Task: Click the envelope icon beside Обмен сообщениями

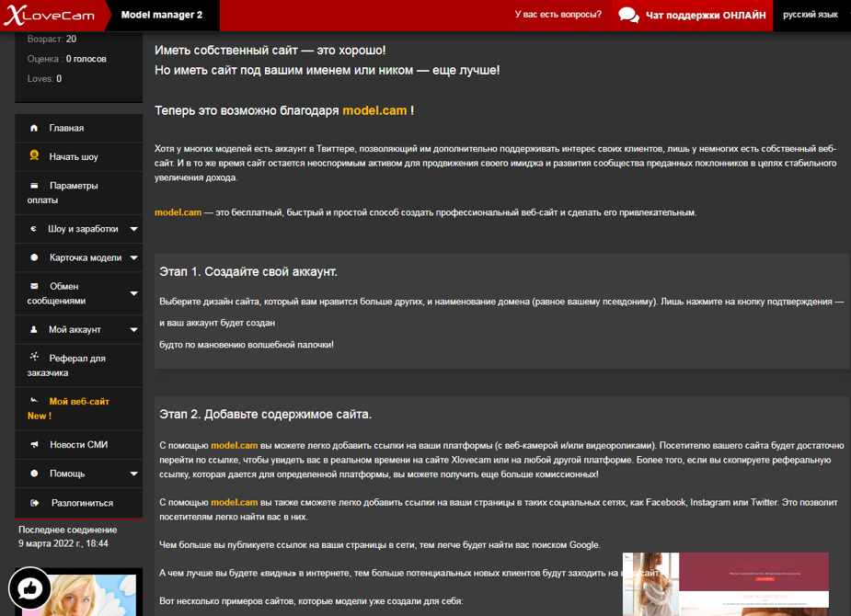Action: 34,286
